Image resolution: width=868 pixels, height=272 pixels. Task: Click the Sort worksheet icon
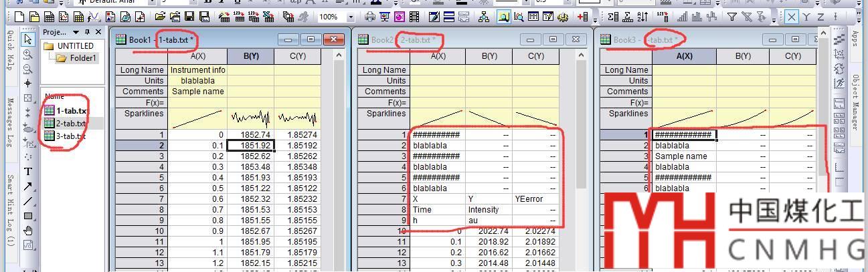coord(642,17)
